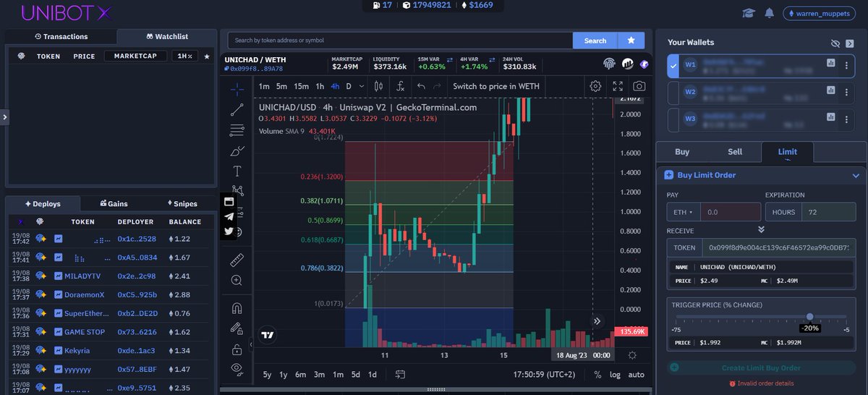
Task: Toggle stay-in-drawing-mode pencil lock icon
Action: (x=237, y=328)
